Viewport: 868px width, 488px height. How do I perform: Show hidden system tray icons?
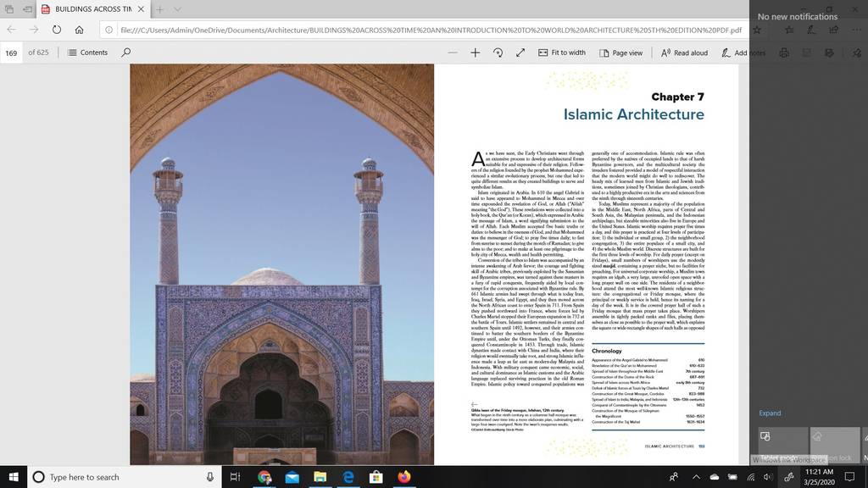click(697, 477)
